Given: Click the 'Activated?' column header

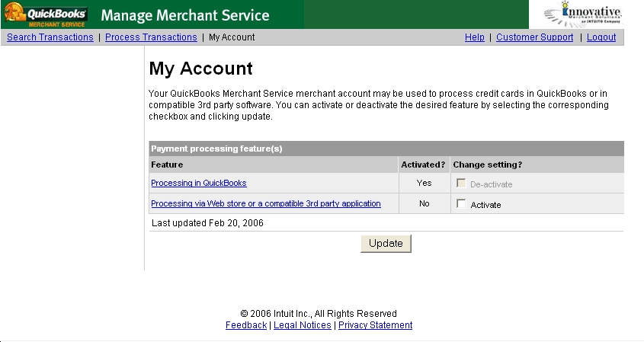Looking at the screenshot, I should tap(423, 165).
